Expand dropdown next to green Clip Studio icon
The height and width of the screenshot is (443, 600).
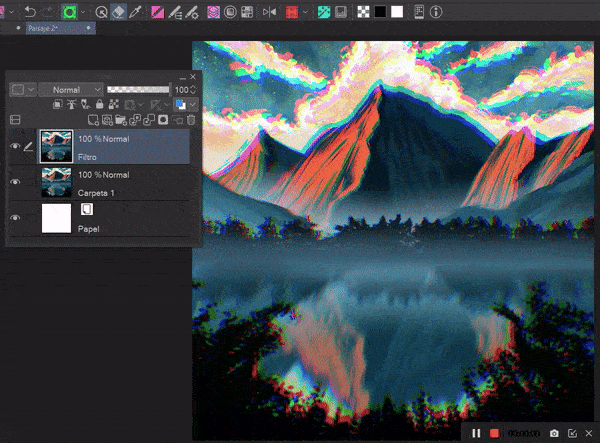coord(83,12)
